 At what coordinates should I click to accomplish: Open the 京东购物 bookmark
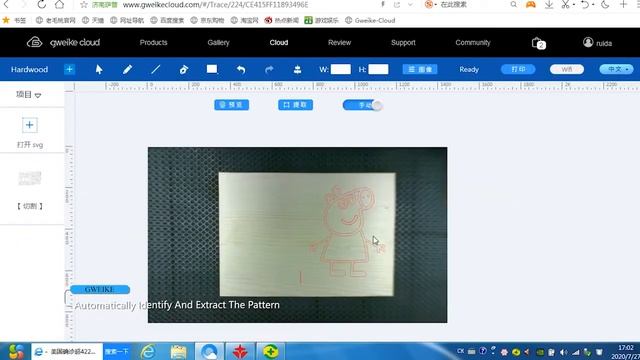pos(207,20)
